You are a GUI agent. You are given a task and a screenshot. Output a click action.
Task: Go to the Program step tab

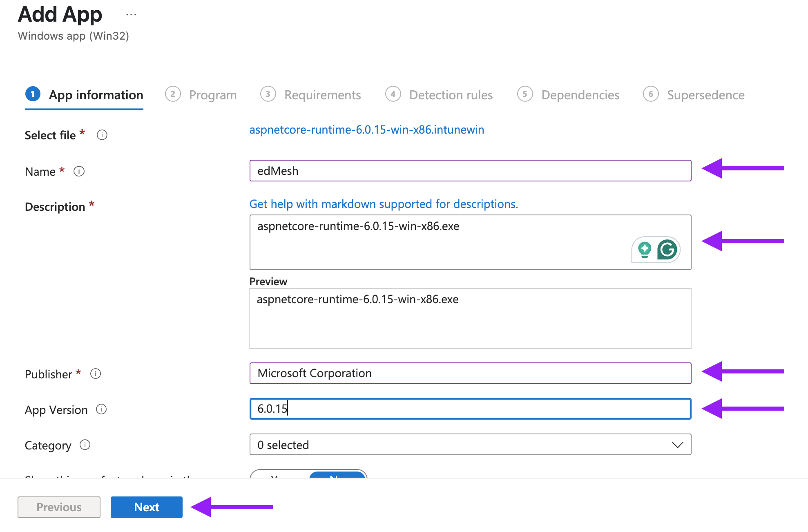click(201, 95)
